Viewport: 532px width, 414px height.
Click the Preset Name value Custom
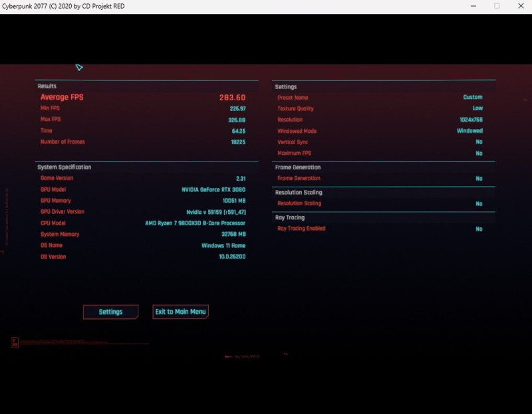click(473, 97)
